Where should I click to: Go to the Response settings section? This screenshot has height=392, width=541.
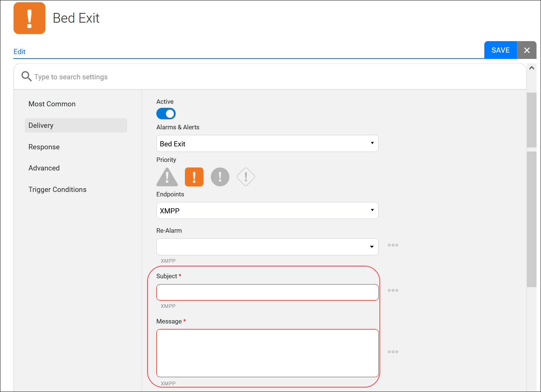pyautogui.click(x=44, y=147)
